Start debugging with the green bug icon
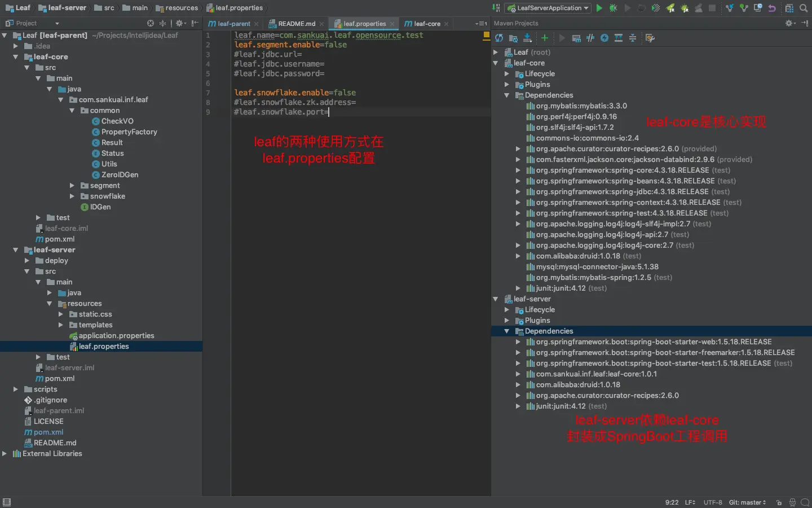This screenshot has width=812, height=508. (x=613, y=8)
